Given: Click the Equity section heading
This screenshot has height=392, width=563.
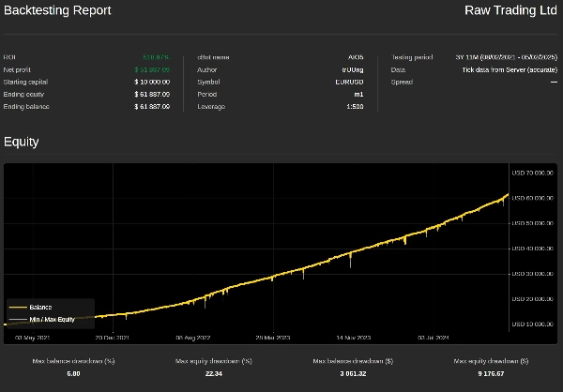Looking at the screenshot, I should [x=21, y=142].
